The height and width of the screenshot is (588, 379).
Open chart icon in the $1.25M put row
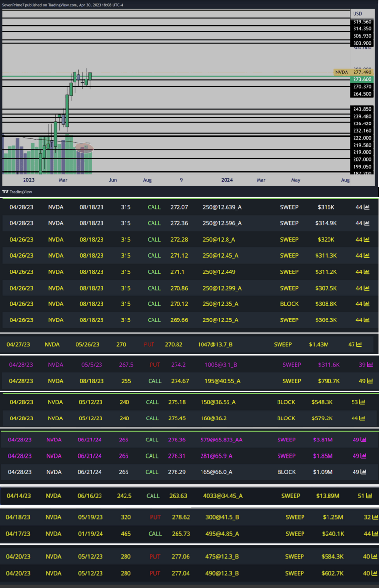pyautogui.click(x=375, y=517)
